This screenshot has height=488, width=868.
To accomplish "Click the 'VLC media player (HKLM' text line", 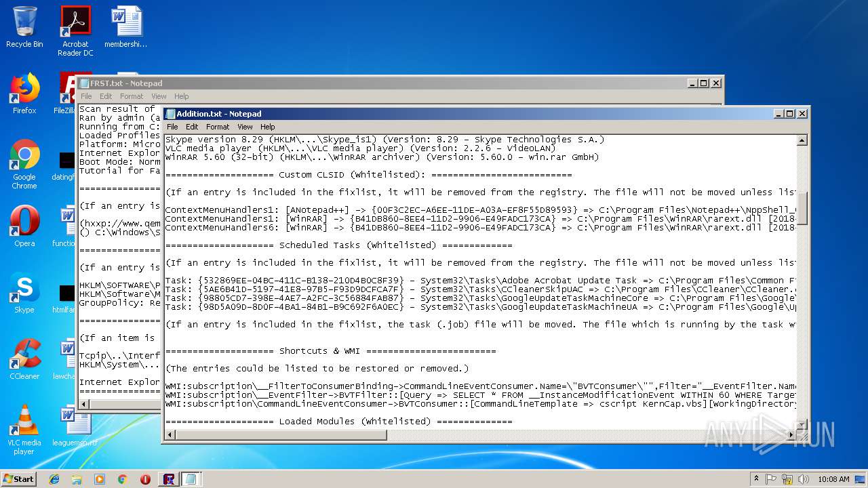I will 361,148.
